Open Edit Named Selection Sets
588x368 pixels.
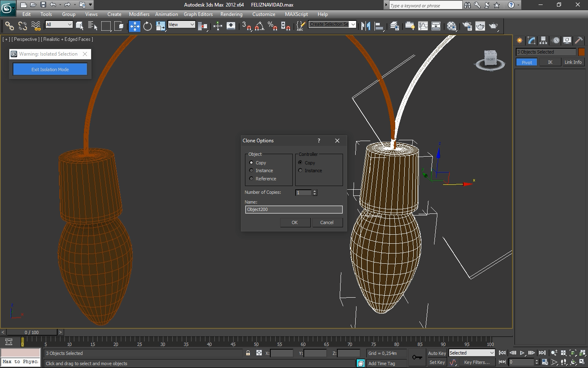click(301, 26)
